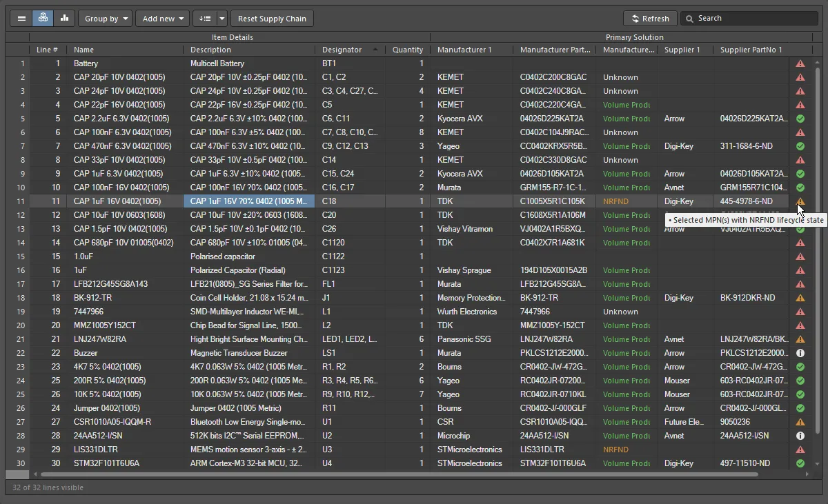Switch to the flat list view icon
This screenshot has width=828, height=504.
tap(21, 19)
